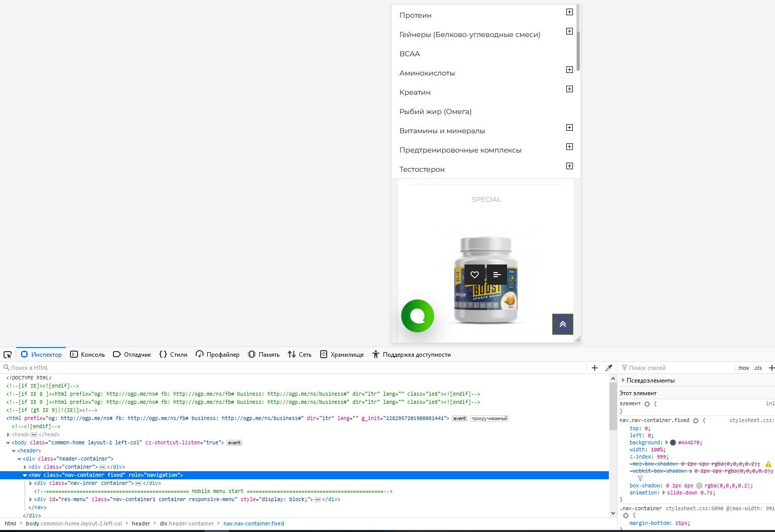Expand the background shorthand property arrow
Screen dimensions: 775x532
pos(667,442)
